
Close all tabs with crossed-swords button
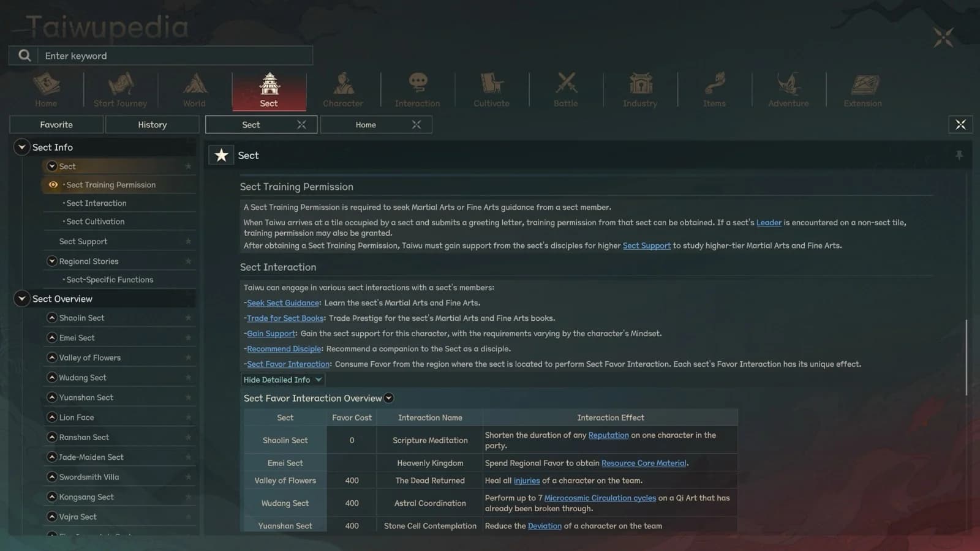click(960, 125)
